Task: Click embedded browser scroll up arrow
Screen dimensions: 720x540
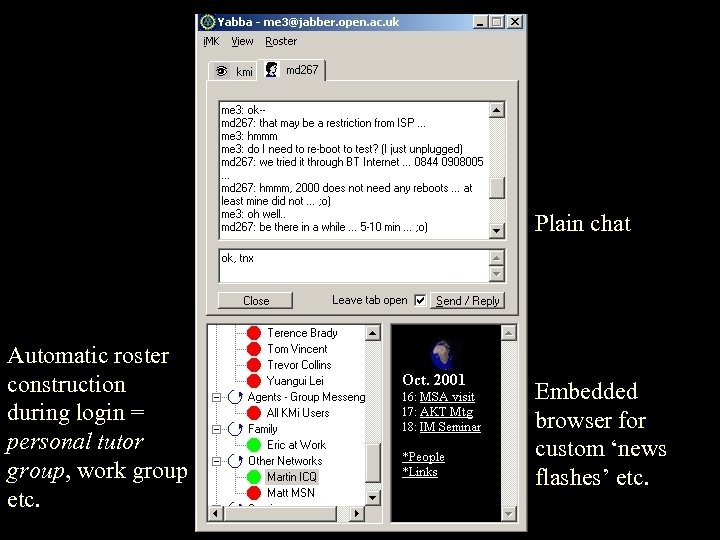Action: [508, 333]
